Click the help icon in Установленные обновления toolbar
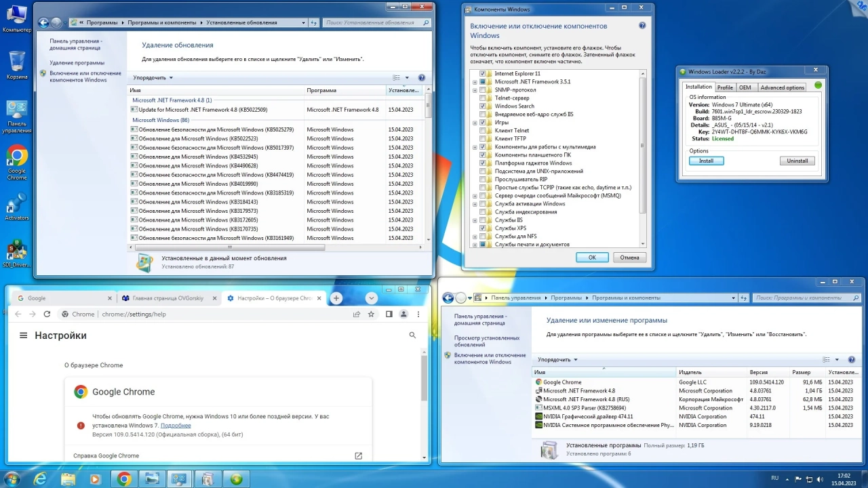This screenshot has width=868, height=488. pos(422,78)
